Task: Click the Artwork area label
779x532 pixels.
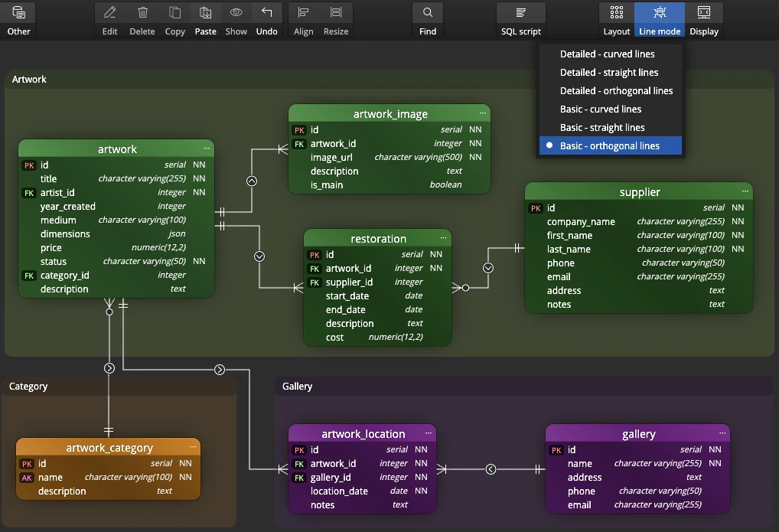Action: point(29,79)
